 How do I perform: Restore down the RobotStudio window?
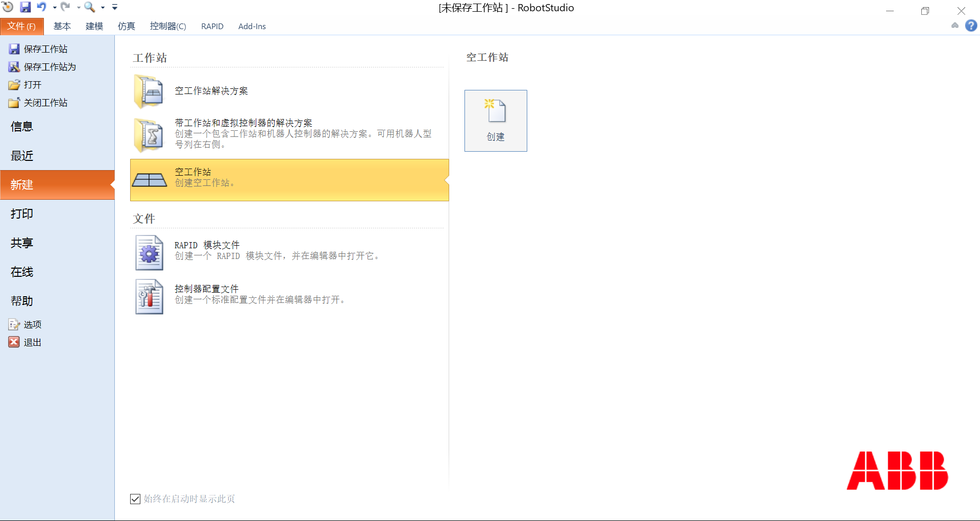click(925, 10)
